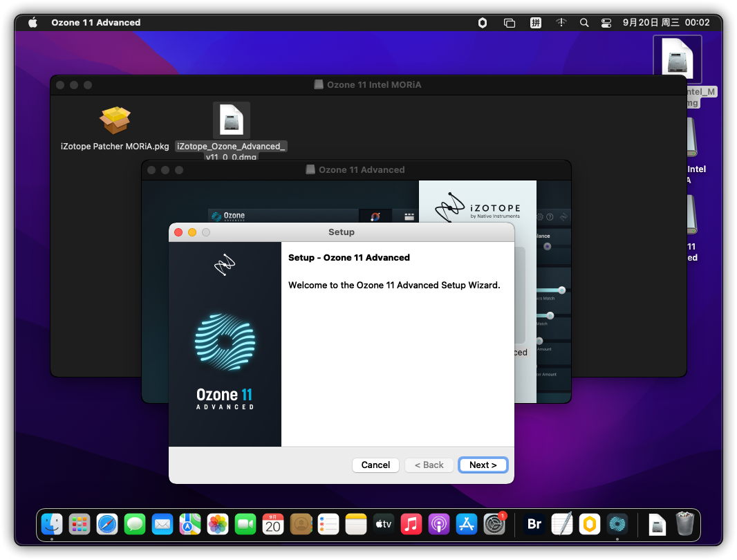This screenshot has height=560, width=737.
Task: Open Photos from the Dock
Action: [x=218, y=524]
